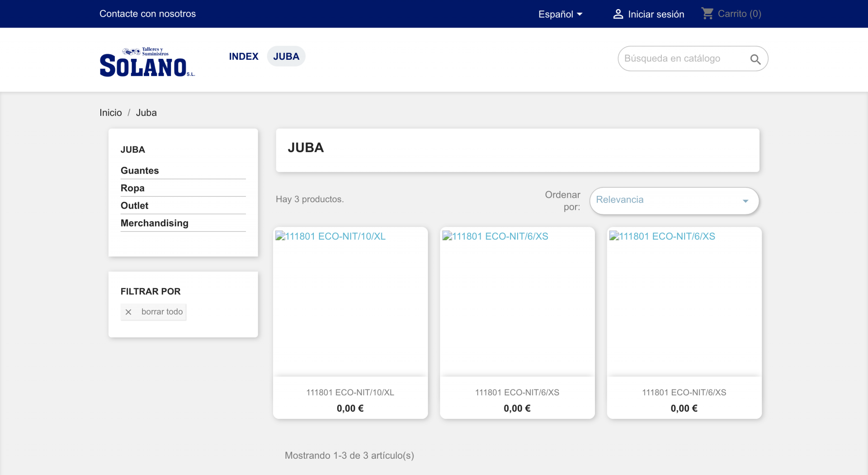Go to Inicio in breadcrumb
Image resolution: width=868 pixels, height=475 pixels.
pyautogui.click(x=111, y=113)
